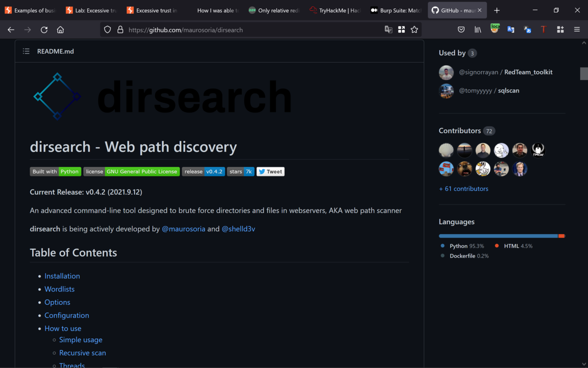Click the README.md filename
The width and height of the screenshot is (588, 368).
point(55,51)
